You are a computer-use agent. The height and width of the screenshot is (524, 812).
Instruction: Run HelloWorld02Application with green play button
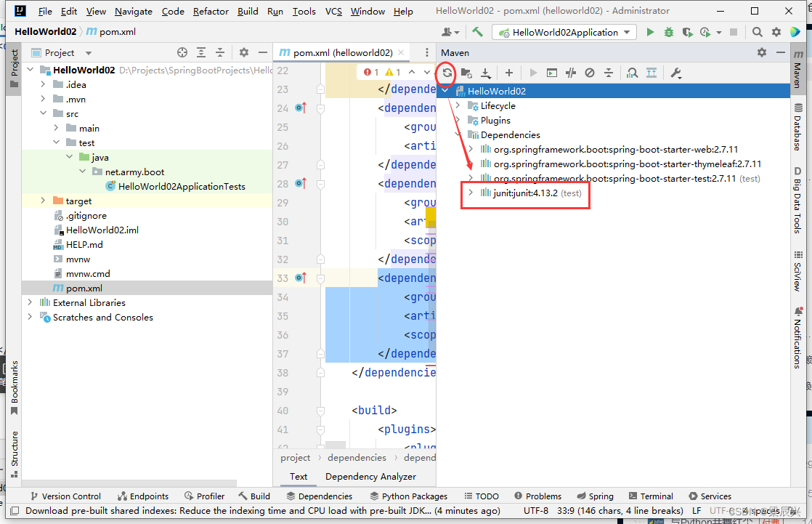click(650, 32)
